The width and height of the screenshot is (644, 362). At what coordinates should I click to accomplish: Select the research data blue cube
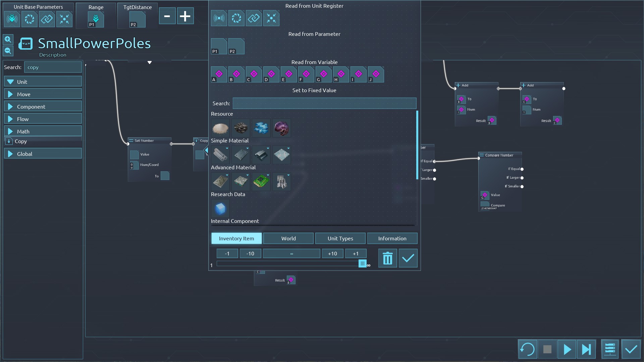(x=220, y=208)
